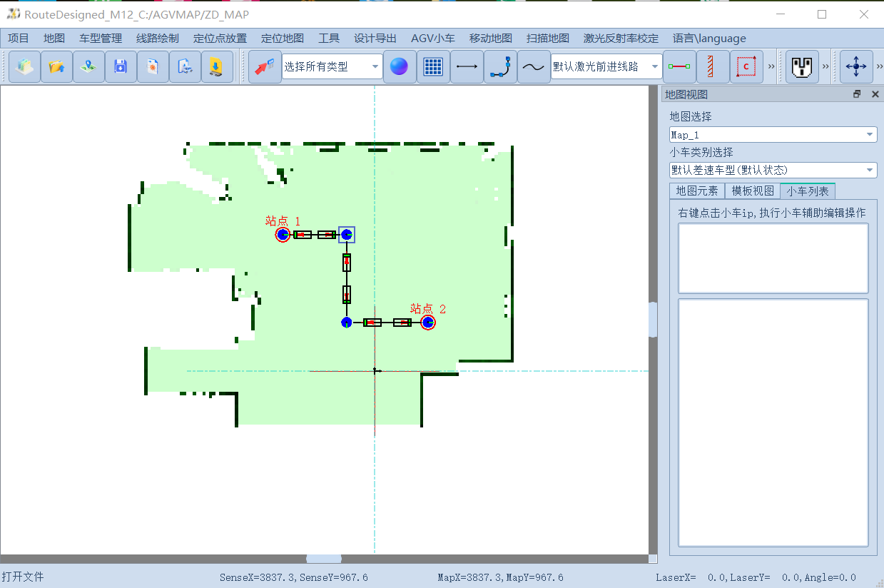Select the wavy spline curve tool
Viewport: 884px width, 588px height.
pos(534,67)
